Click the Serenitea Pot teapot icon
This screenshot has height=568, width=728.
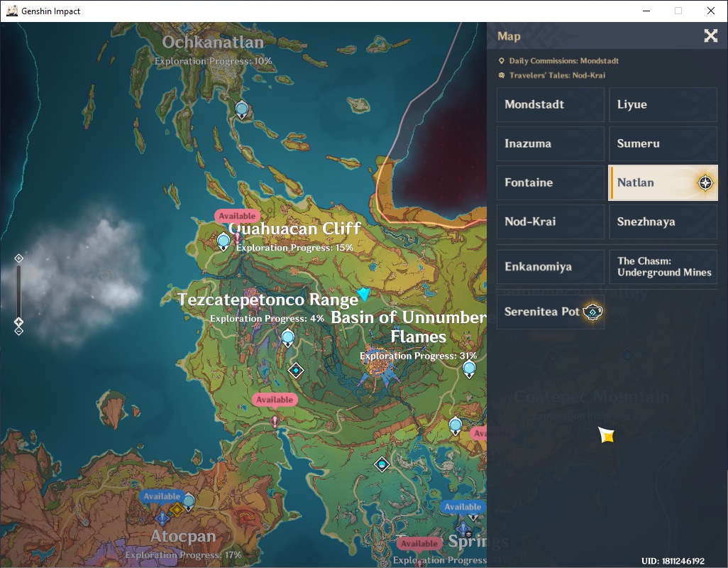pos(592,312)
